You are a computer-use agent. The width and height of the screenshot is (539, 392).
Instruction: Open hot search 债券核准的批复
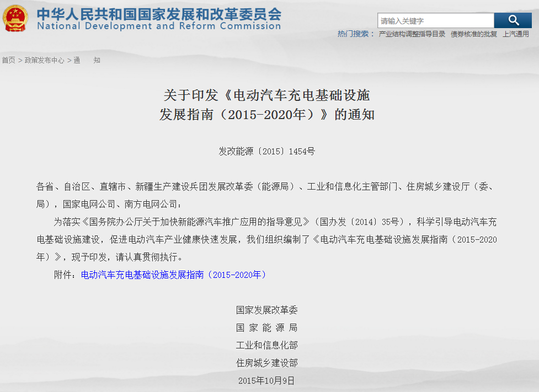[x=473, y=34]
